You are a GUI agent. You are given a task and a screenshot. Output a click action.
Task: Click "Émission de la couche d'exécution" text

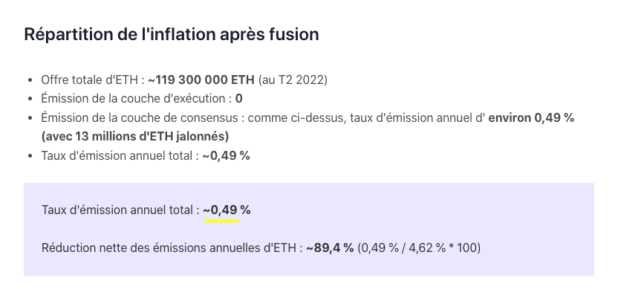134,98
